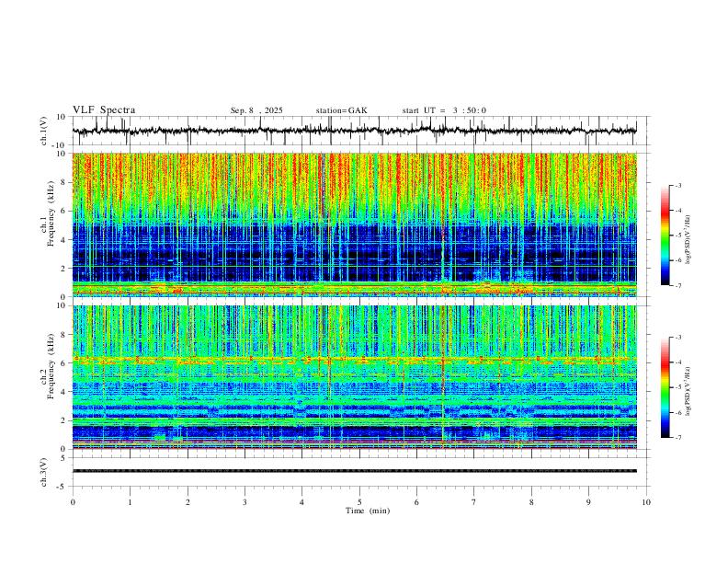Click time axis tick label '9'

(x=588, y=502)
